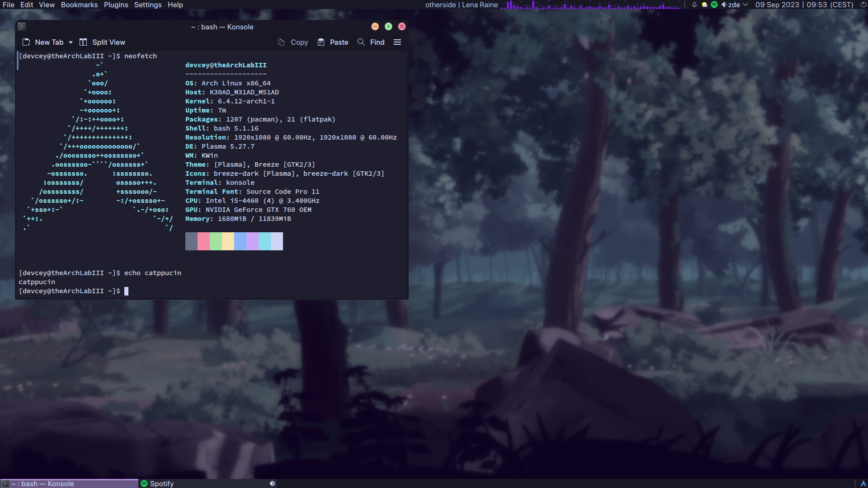Click the 'Terminal Font: Source Code Pro 11' line
The height and width of the screenshot is (488, 868).
(x=252, y=192)
